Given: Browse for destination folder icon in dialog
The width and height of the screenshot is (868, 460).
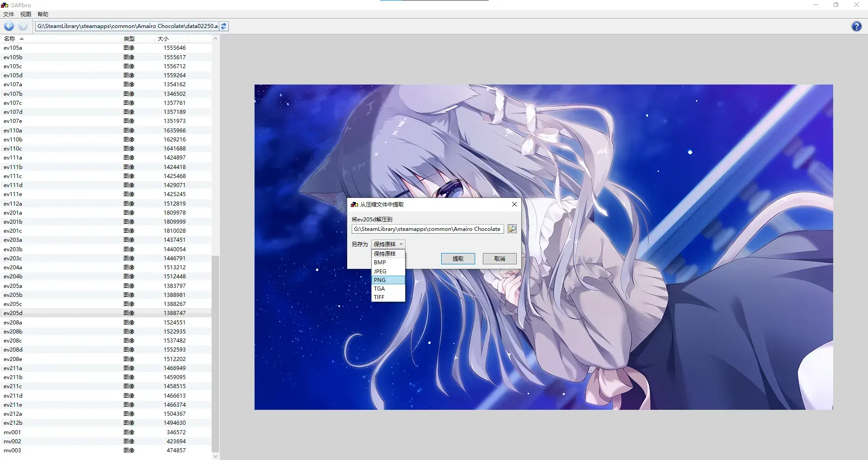Looking at the screenshot, I should [x=512, y=229].
